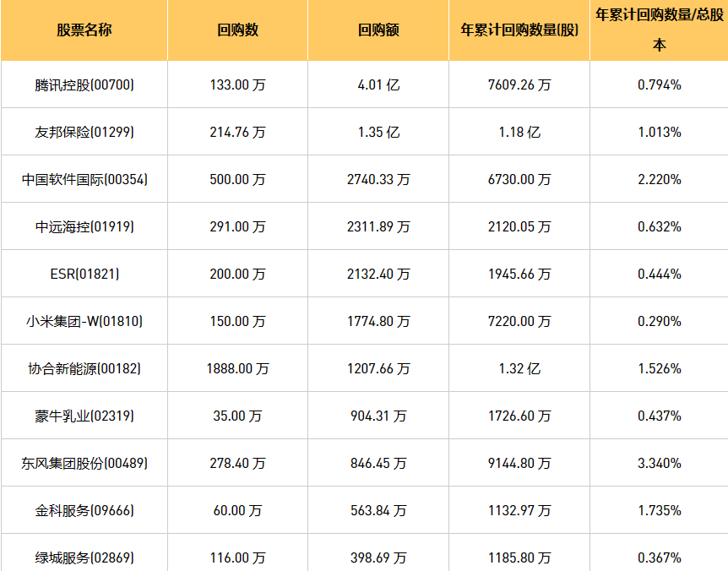Click the 150.00 万 buyback count cell
This screenshot has height=571, width=728.
237,321
